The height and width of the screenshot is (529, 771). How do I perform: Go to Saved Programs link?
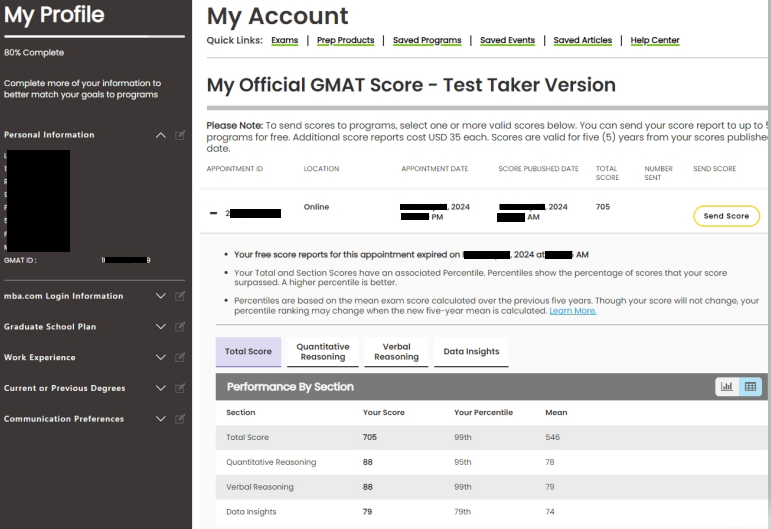[427, 40]
